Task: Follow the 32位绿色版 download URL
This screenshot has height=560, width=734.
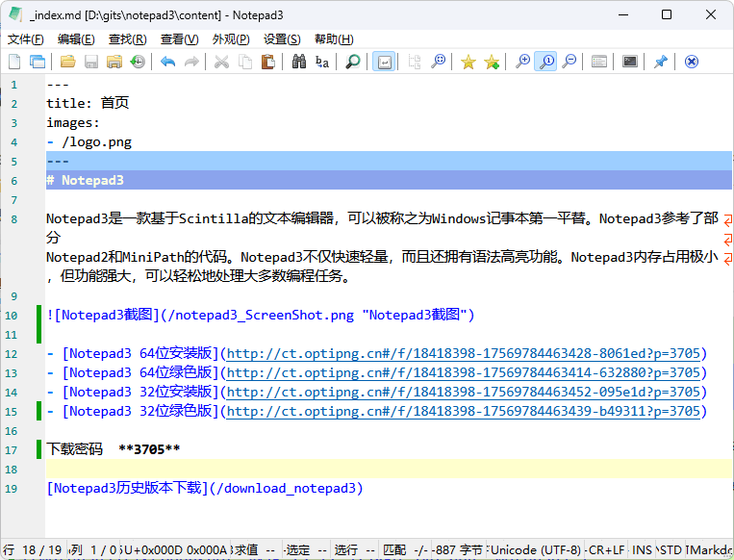Action: coord(464,411)
